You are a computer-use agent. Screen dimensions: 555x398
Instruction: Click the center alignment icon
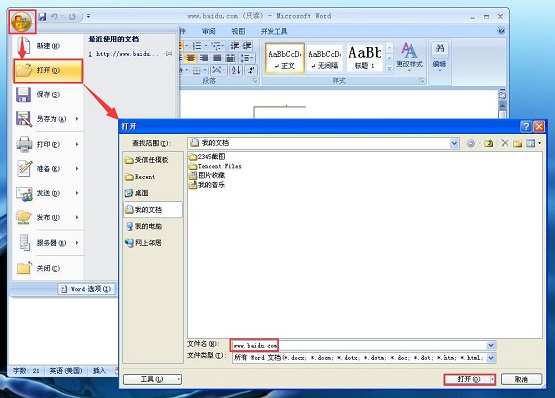190,58
